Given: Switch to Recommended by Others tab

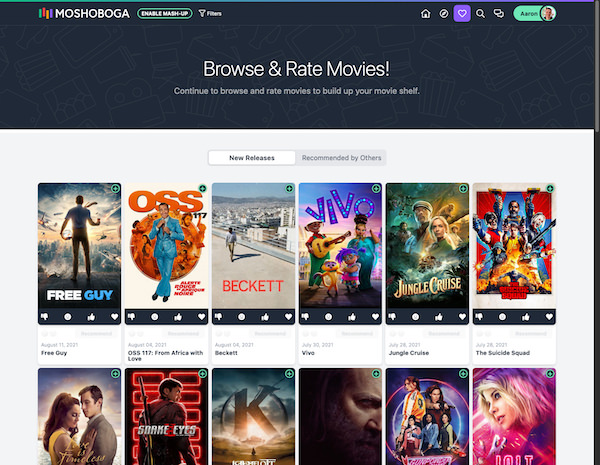Looking at the screenshot, I should point(341,158).
